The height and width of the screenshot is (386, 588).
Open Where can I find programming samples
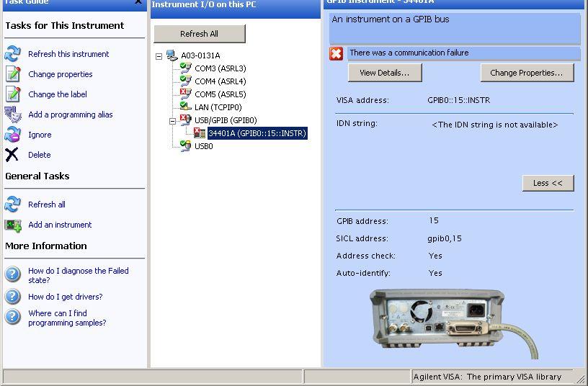67,318
